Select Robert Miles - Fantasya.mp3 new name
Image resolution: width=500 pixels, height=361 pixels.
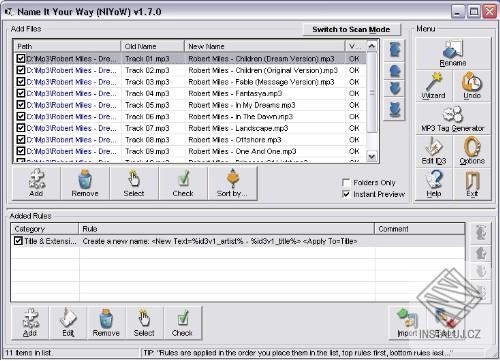point(235,93)
